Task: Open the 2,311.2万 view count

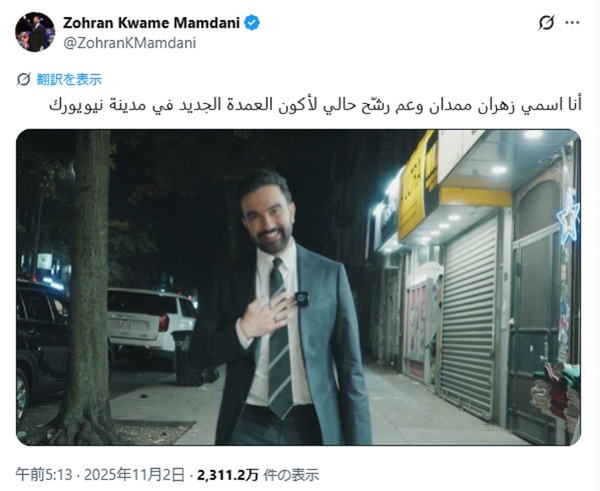Action: click(x=228, y=475)
